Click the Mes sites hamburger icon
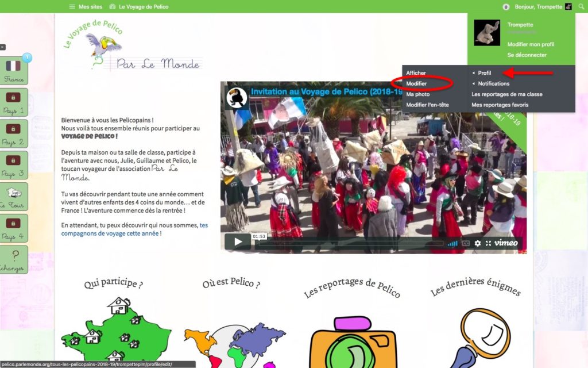The height and width of the screenshot is (368, 588). click(x=72, y=6)
